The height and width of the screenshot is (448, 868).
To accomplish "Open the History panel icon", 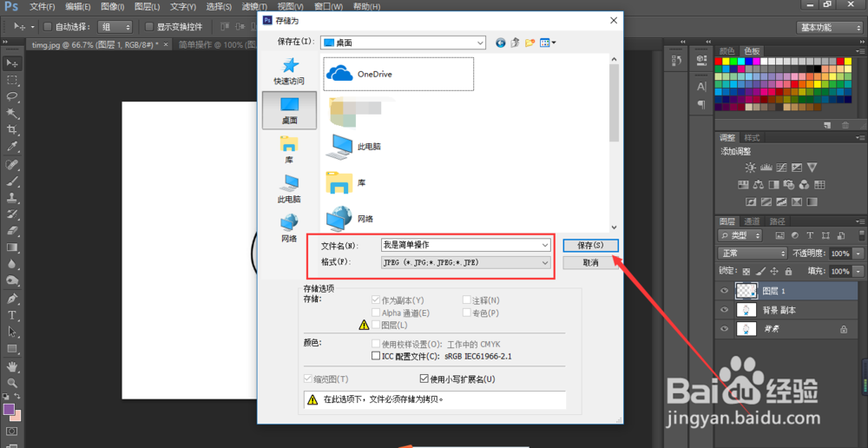I will [x=676, y=60].
